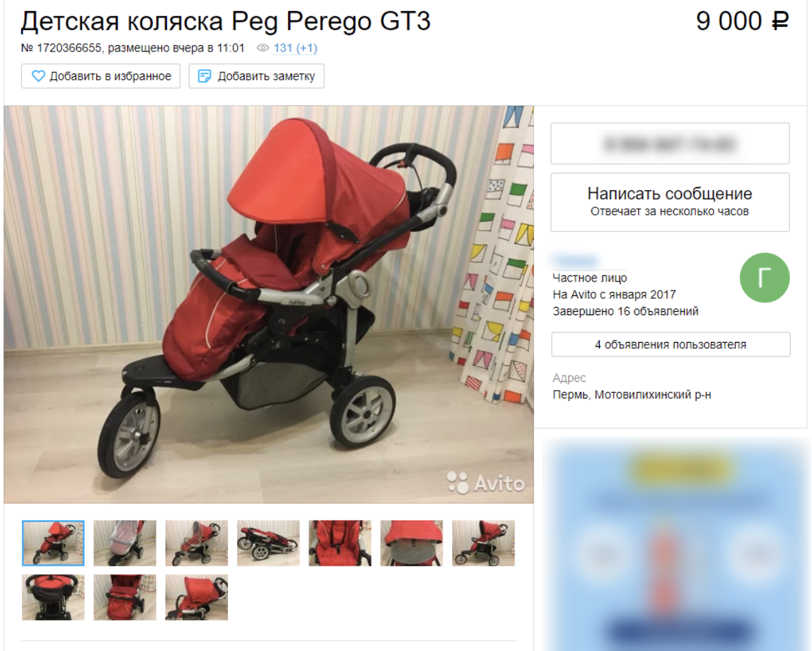Reveal the blurred seller phone number

pos(670,144)
